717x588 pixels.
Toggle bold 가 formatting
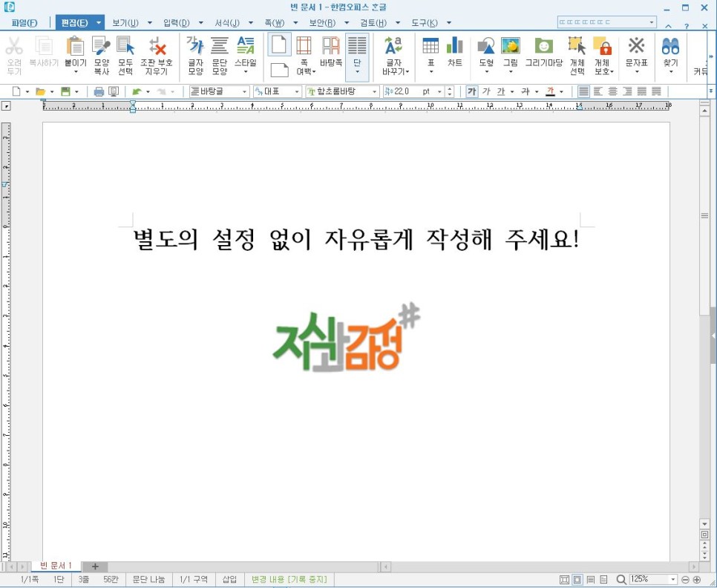tap(472, 91)
